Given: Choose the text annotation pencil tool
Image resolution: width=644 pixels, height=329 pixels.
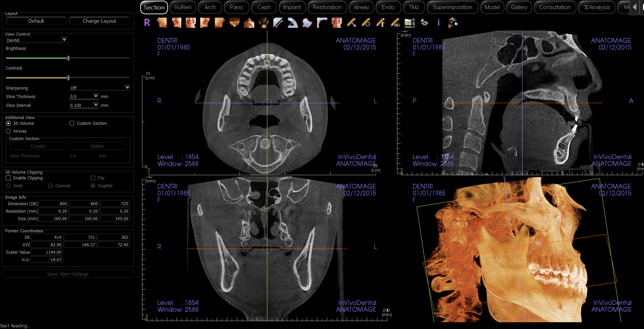Looking at the screenshot, I should (x=381, y=23).
